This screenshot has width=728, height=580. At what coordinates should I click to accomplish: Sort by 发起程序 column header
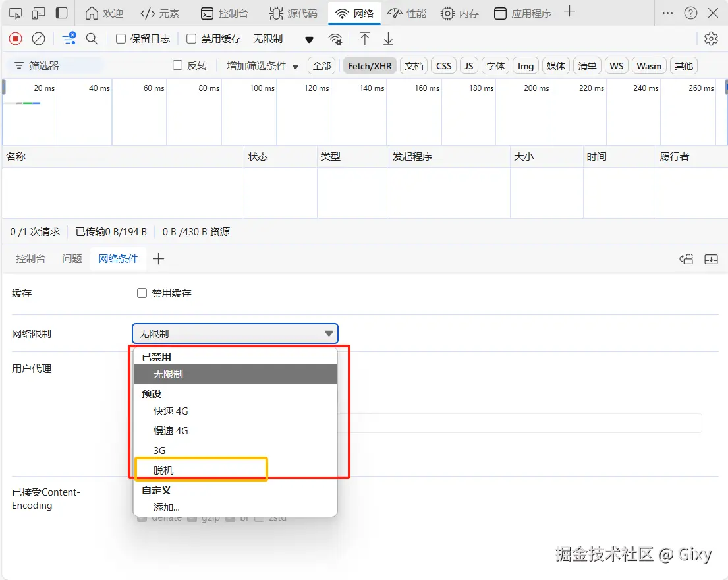click(x=449, y=157)
